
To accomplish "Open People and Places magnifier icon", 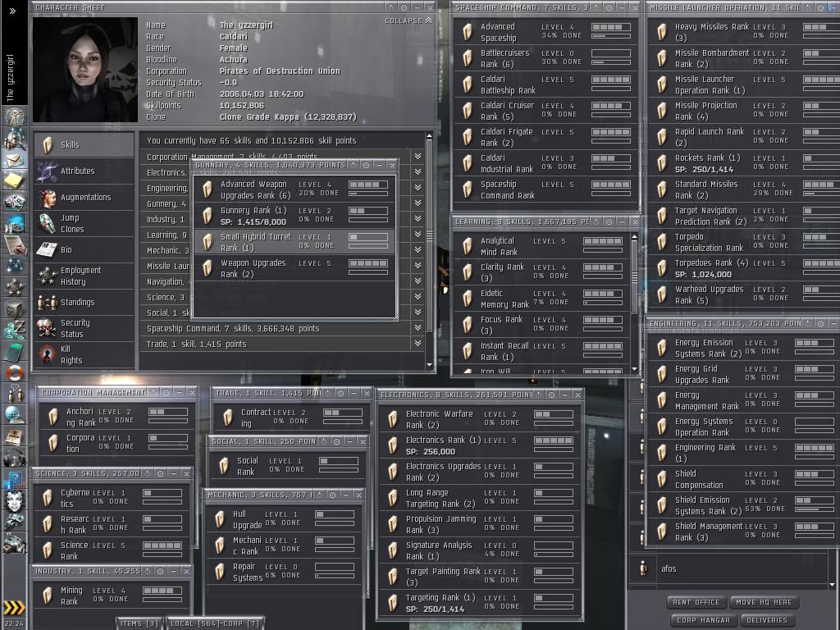I will (15, 139).
